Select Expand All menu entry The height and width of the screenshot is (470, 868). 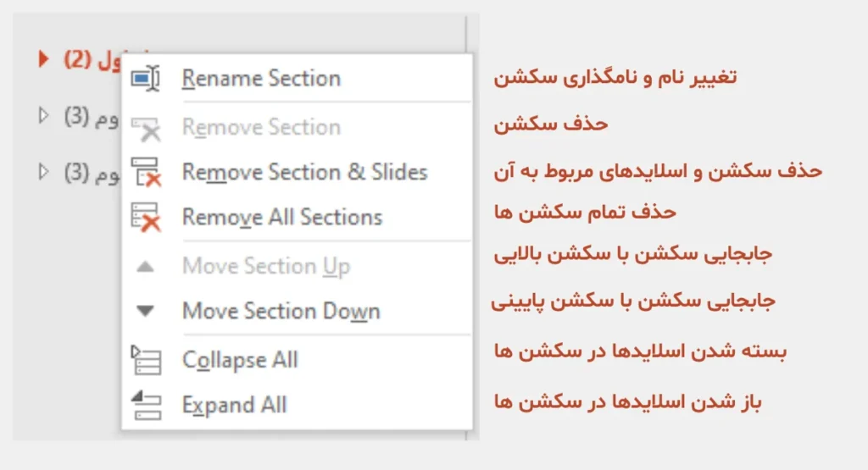234,405
